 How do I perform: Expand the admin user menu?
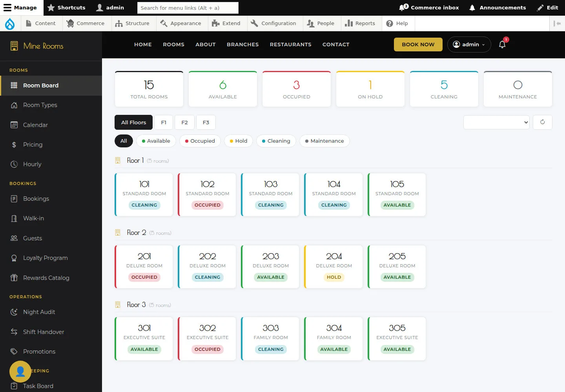click(x=469, y=44)
